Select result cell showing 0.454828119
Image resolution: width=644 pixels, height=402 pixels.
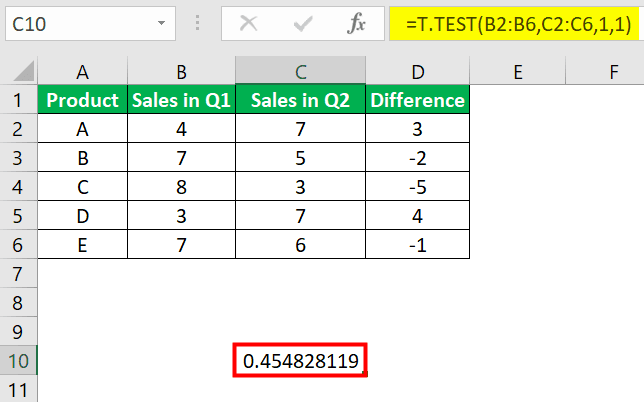(299, 360)
